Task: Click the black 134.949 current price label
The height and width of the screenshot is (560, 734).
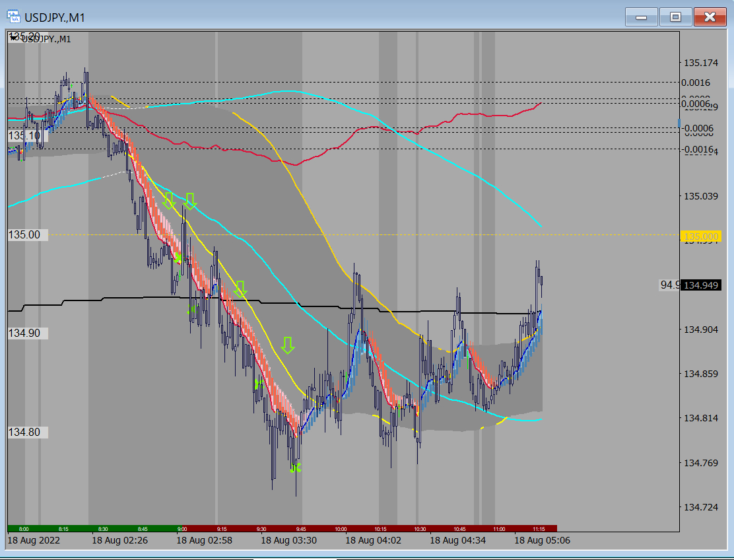Action: pyautogui.click(x=700, y=285)
